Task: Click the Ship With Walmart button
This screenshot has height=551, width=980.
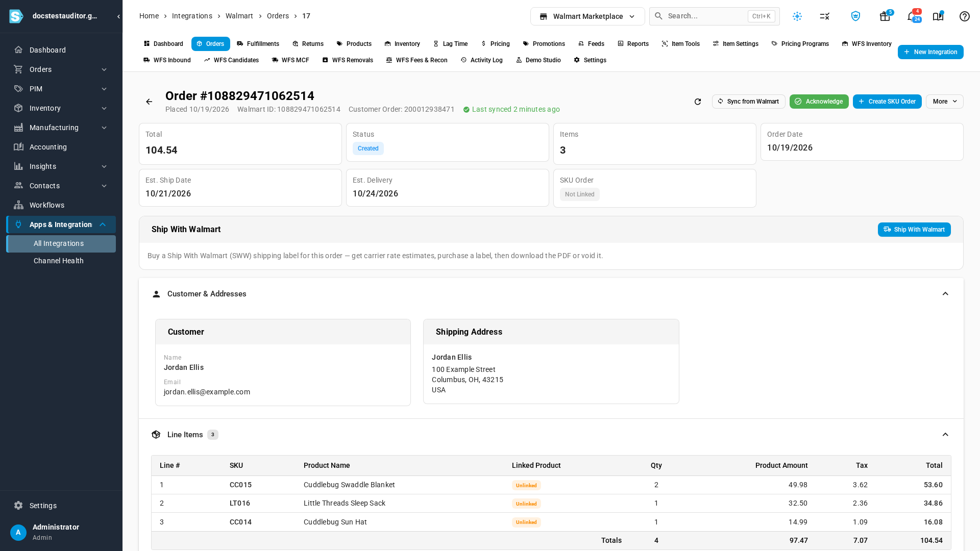Action: pos(914,230)
